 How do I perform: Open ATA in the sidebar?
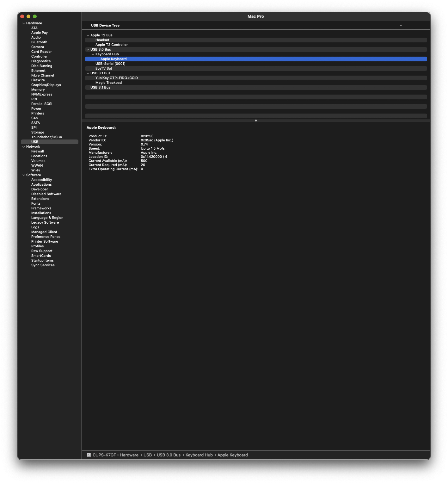tap(34, 28)
